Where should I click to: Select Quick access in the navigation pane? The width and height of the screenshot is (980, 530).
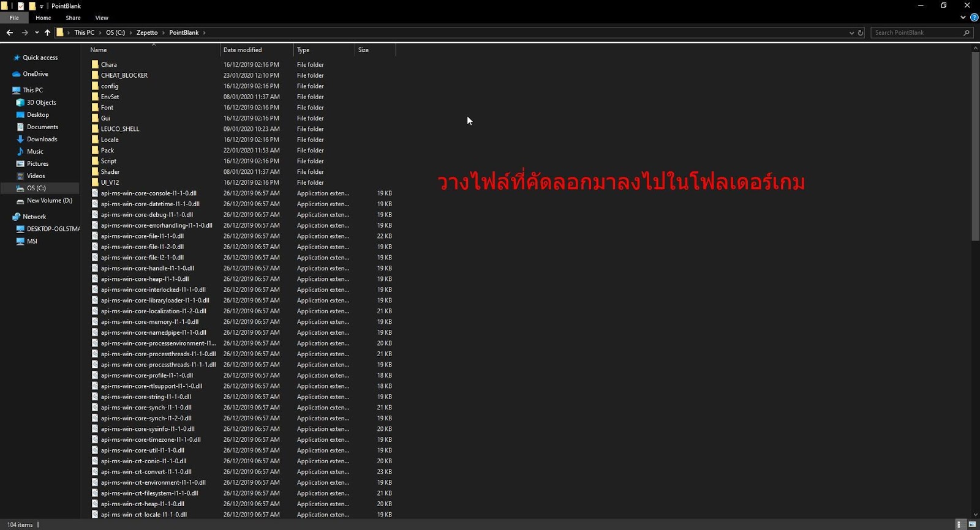coord(40,58)
